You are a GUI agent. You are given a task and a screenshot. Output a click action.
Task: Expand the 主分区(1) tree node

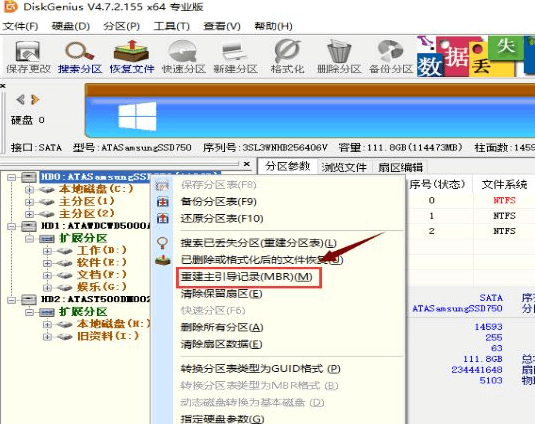click(29, 202)
